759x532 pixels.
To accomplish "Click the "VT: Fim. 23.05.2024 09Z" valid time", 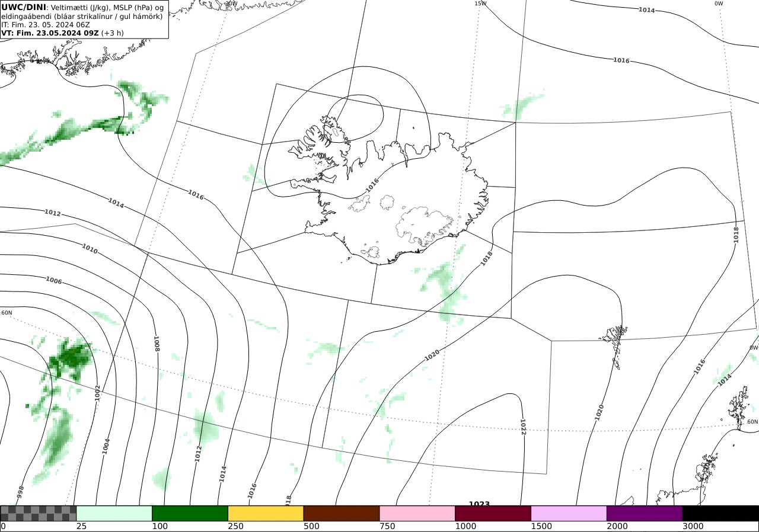I will coord(50,33).
